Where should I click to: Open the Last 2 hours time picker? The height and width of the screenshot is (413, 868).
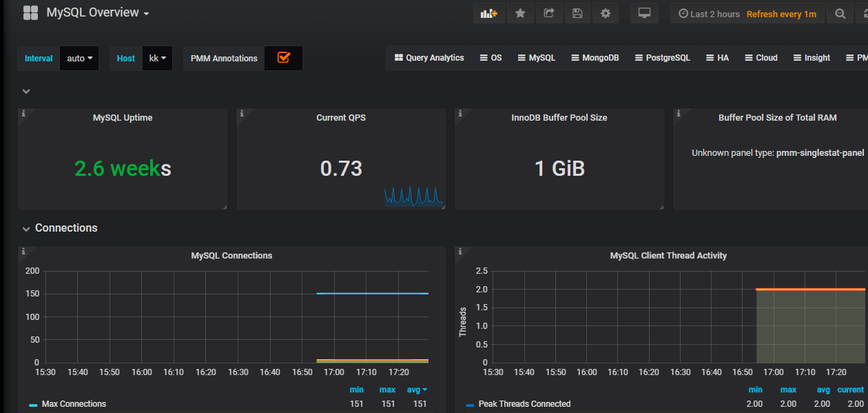[747, 14]
